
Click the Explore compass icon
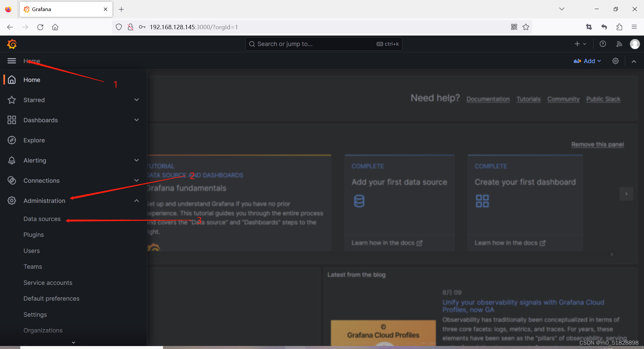(x=12, y=140)
